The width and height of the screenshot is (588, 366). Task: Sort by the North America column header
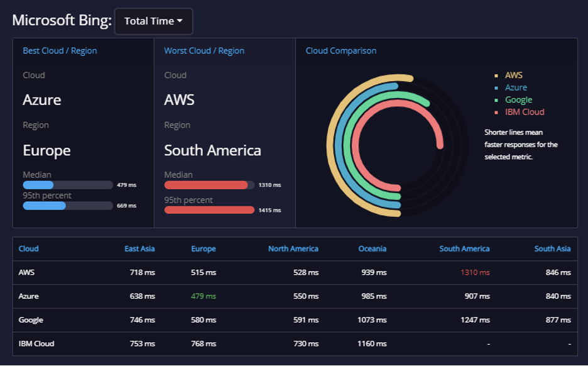point(293,248)
